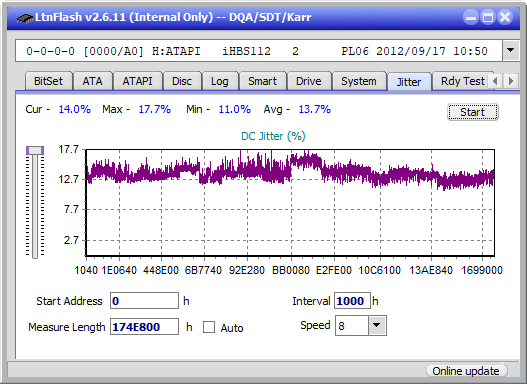Image resolution: width=527 pixels, height=384 pixels.
Task: Minimize the LtnFlash window
Action: tap(471, 17)
